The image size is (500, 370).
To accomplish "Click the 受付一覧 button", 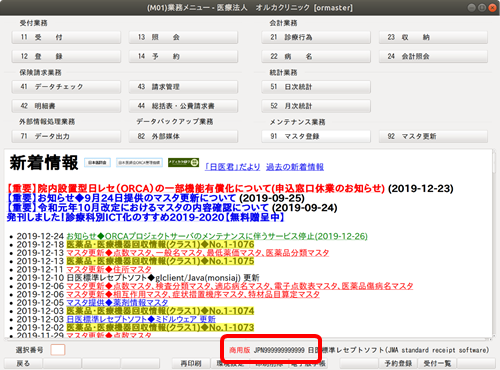I will click(x=437, y=364).
